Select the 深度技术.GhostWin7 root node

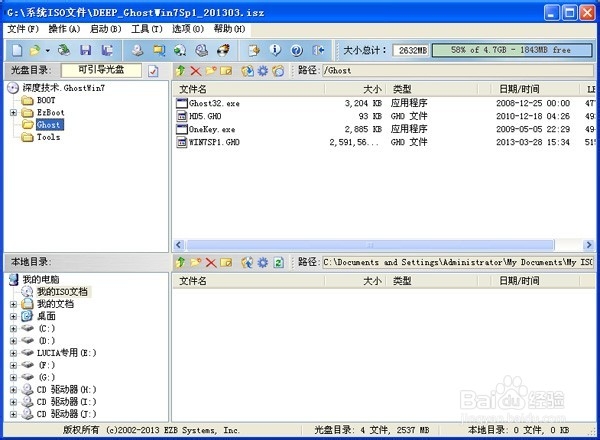tap(64, 88)
